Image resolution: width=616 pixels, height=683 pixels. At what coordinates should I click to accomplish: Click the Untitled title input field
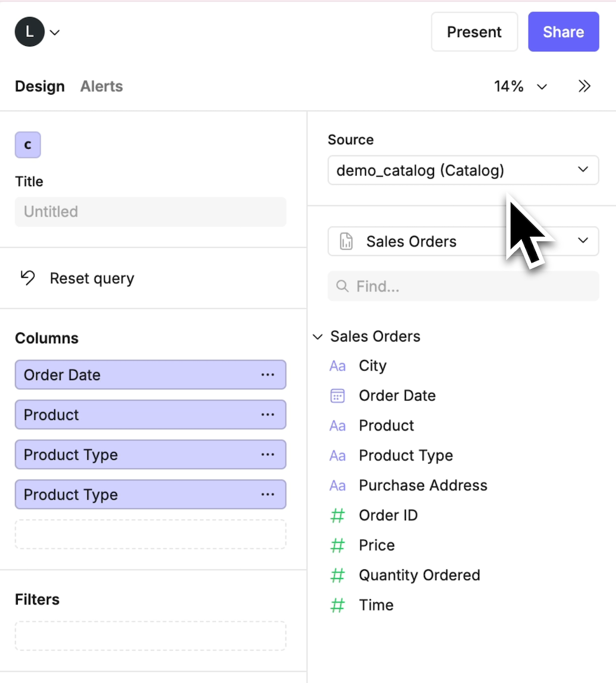point(150,212)
